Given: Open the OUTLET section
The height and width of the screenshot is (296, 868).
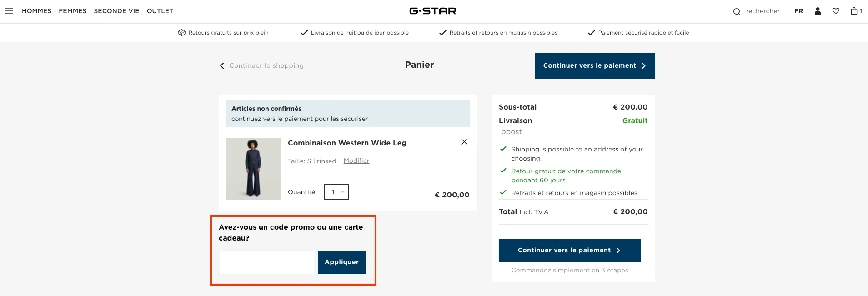Looking at the screenshot, I should coord(160,11).
